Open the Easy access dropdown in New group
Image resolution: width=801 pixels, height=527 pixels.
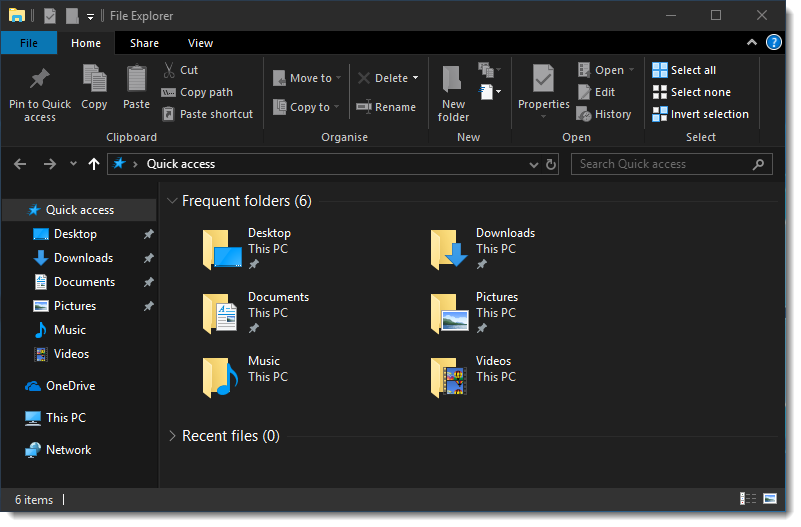pyautogui.click(x=489, y=69)
